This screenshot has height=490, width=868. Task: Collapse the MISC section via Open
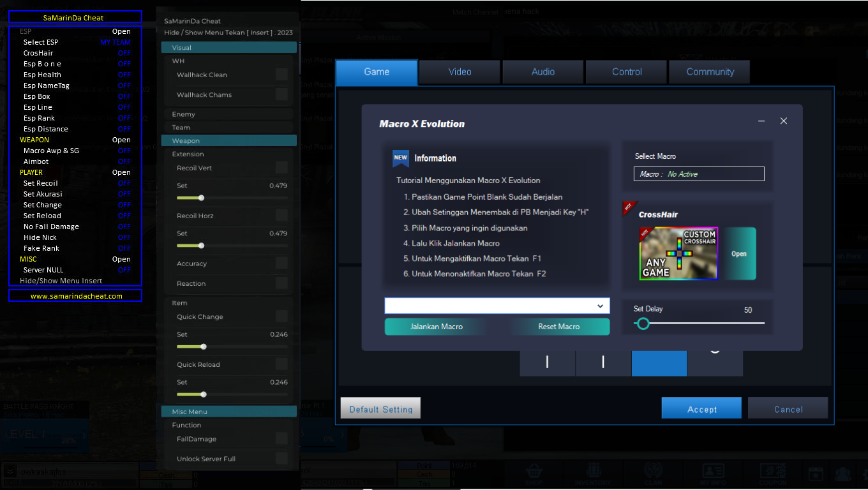coord(121,259)
